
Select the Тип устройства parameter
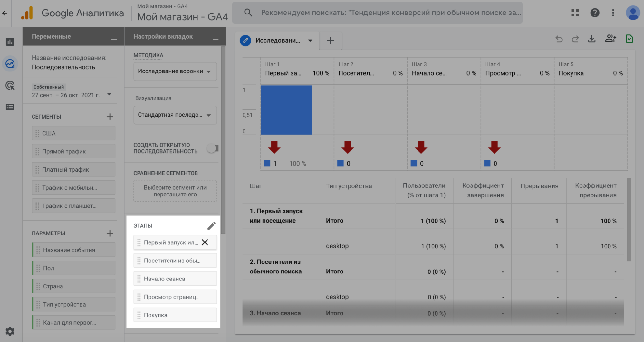[x=73, y=304]
